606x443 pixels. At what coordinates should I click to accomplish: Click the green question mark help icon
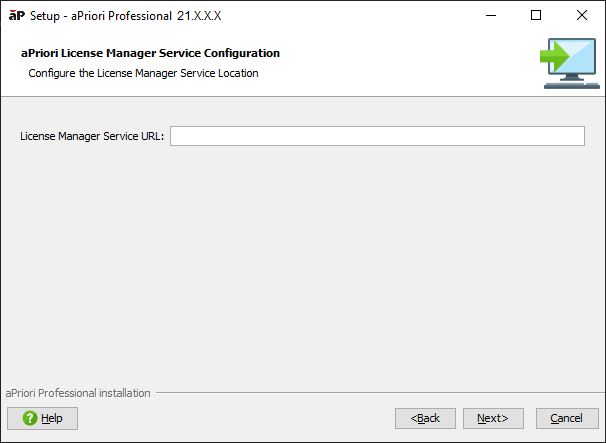pyautogui.click(x=30, y=418)
